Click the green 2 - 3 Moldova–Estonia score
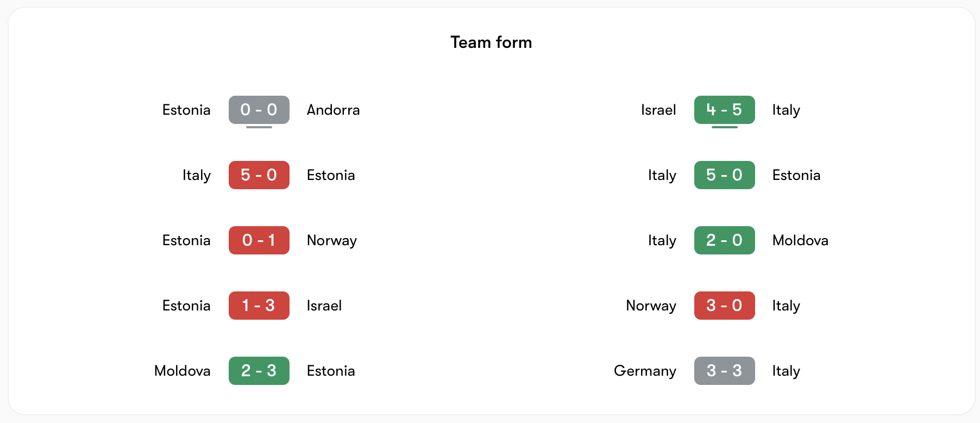Viewport: 980px width, 423px height. click(259, 371)
